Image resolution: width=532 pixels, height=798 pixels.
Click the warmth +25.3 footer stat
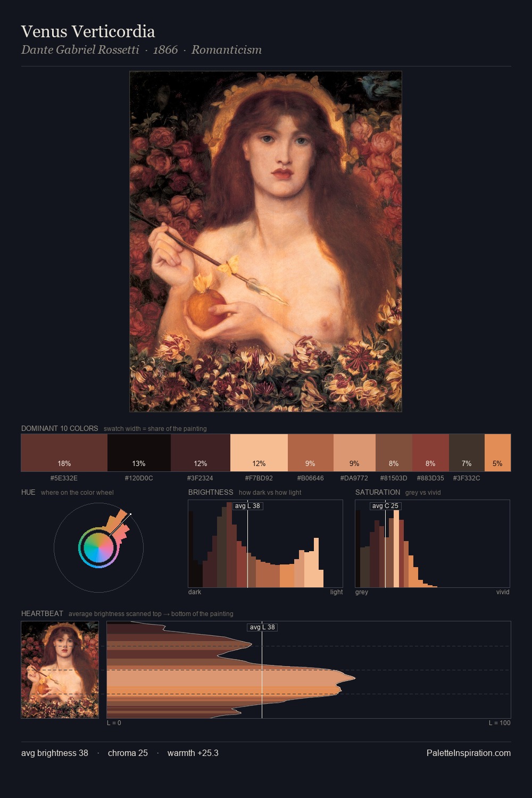193,753
